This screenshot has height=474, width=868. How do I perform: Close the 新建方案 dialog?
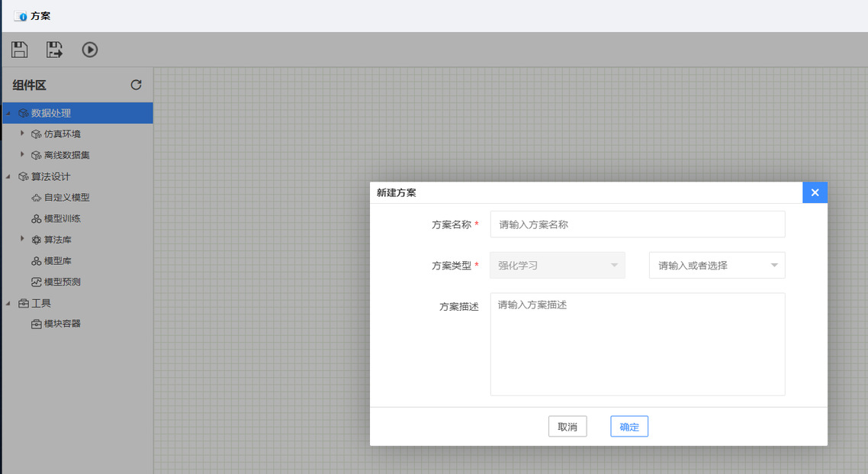click(x=815, y=192)
